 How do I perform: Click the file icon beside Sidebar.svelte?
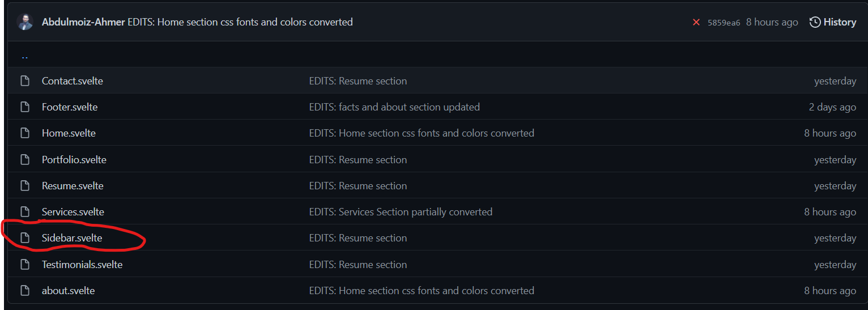point(25,238)
